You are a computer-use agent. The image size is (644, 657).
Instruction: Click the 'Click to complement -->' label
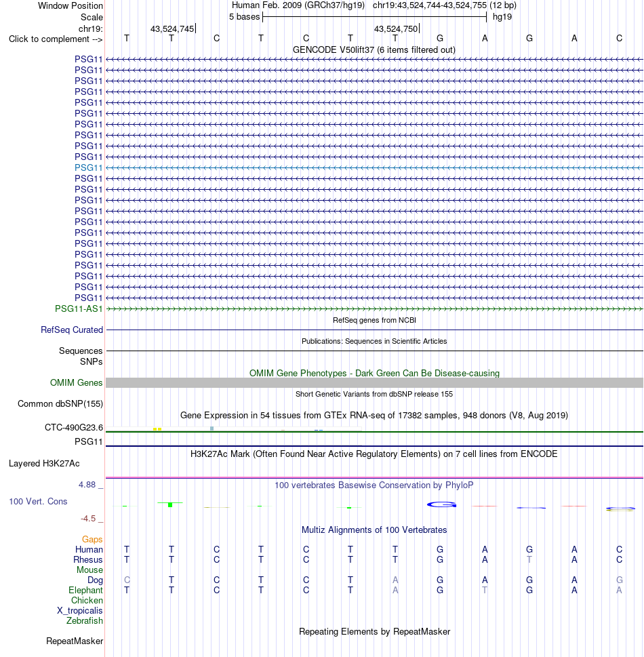pos(56,39)
